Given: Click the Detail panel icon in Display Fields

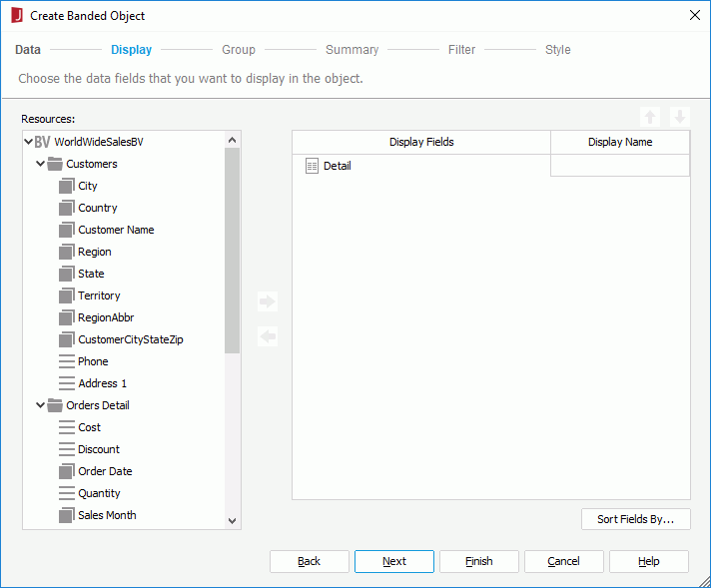Looking at the screenshot, I should pyautogui.click(x=312, y=166).
